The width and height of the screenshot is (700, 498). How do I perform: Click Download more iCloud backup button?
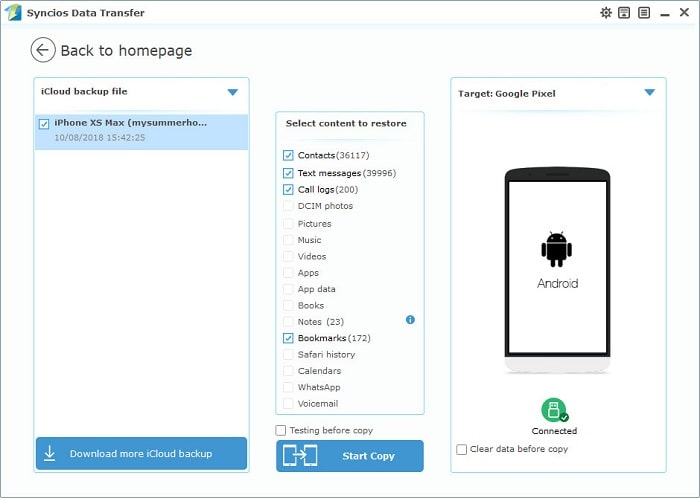pos(141,453)
